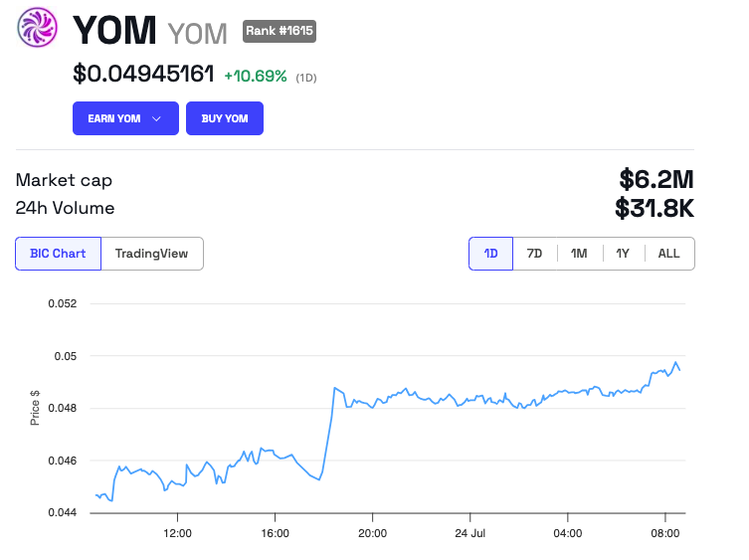
Task: Click the 24 Jul label on chart axis
Action: coord(469,533)
